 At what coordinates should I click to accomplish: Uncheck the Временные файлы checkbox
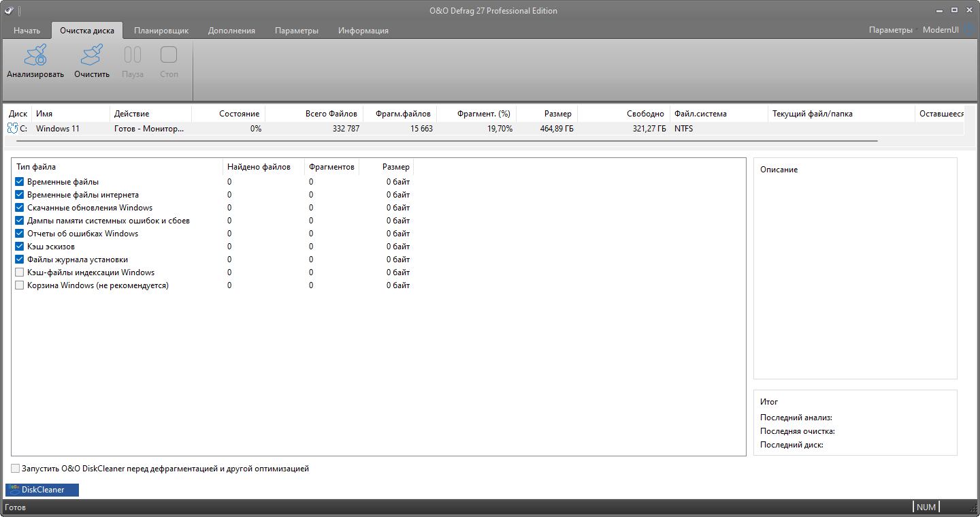click(x=19, y=182)
